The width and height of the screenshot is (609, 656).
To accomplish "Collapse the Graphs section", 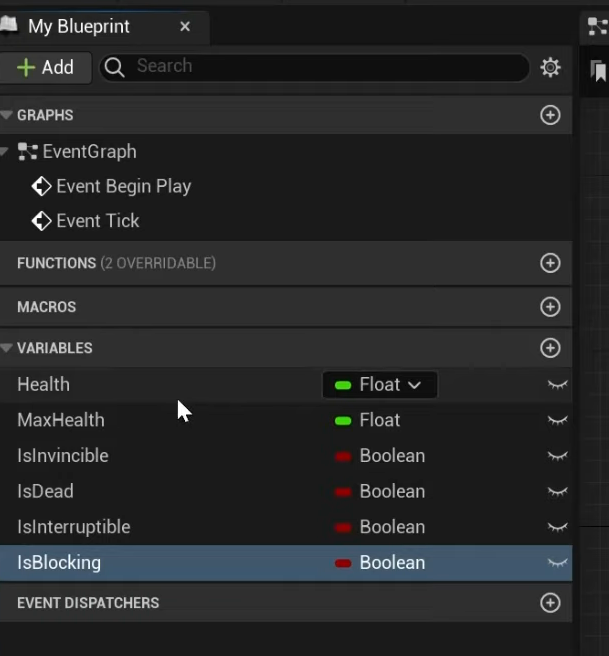I will (7, 115).
